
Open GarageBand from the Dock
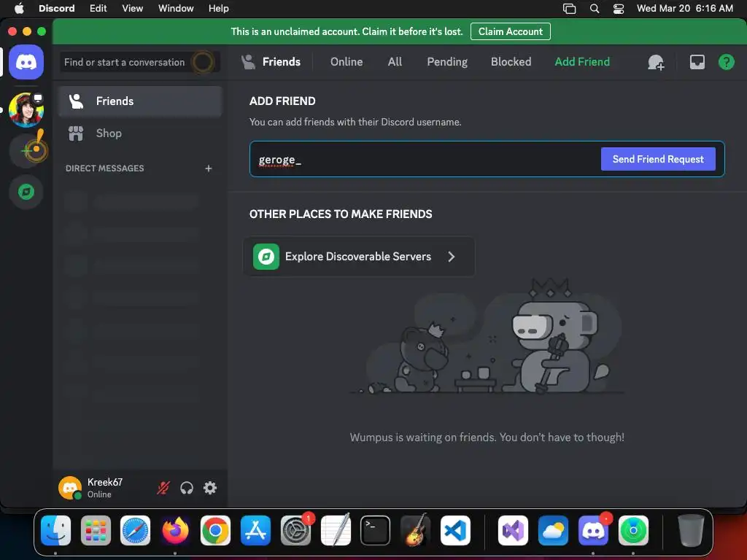tap(415, 530)
